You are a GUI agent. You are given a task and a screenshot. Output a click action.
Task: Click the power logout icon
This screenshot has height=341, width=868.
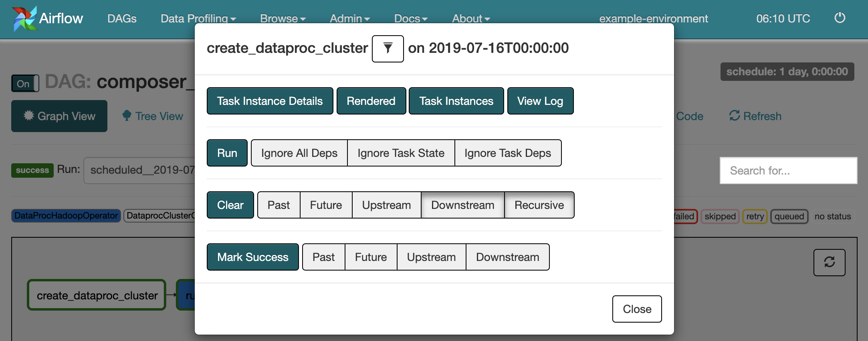840,18
